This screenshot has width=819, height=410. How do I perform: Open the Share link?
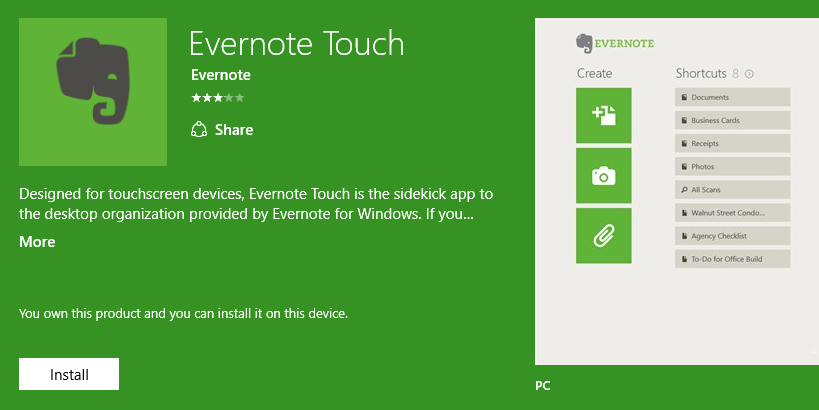coord(234,130)
